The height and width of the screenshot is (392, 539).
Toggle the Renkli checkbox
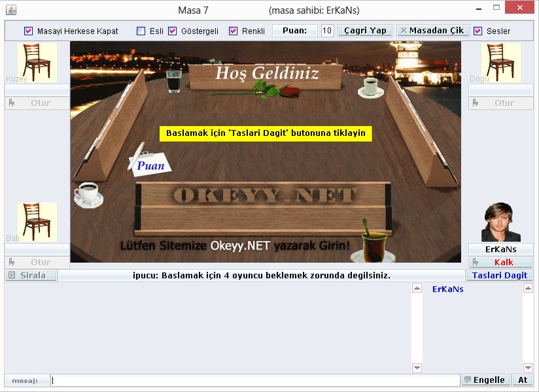[233, 31]
